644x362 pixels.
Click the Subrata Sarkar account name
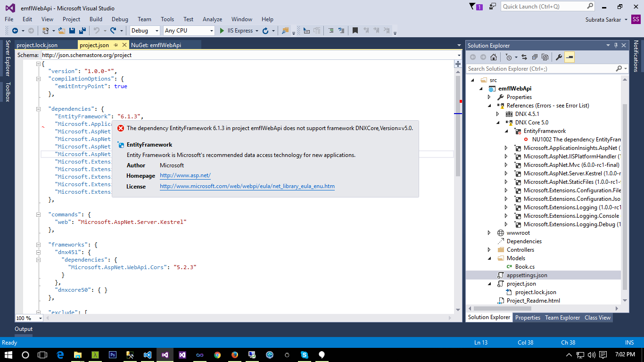pos(602,19)
